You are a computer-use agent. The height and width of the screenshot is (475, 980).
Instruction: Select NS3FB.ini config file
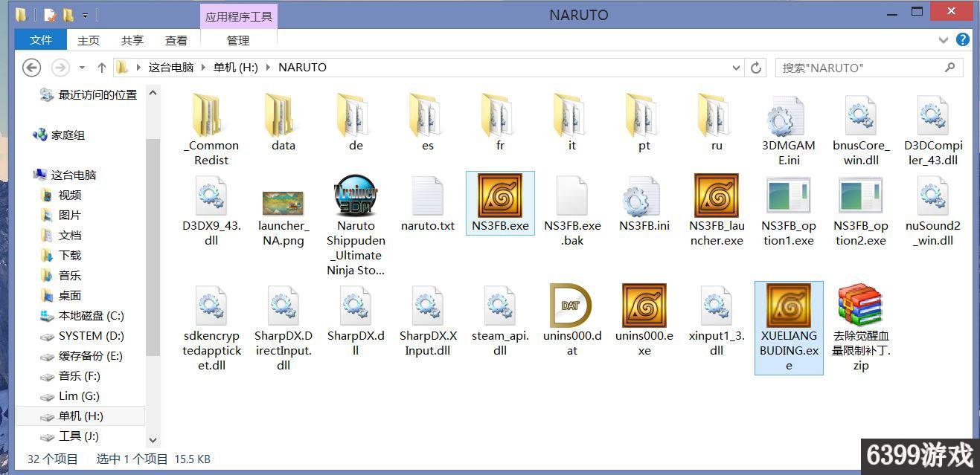[x=644, y=204]
